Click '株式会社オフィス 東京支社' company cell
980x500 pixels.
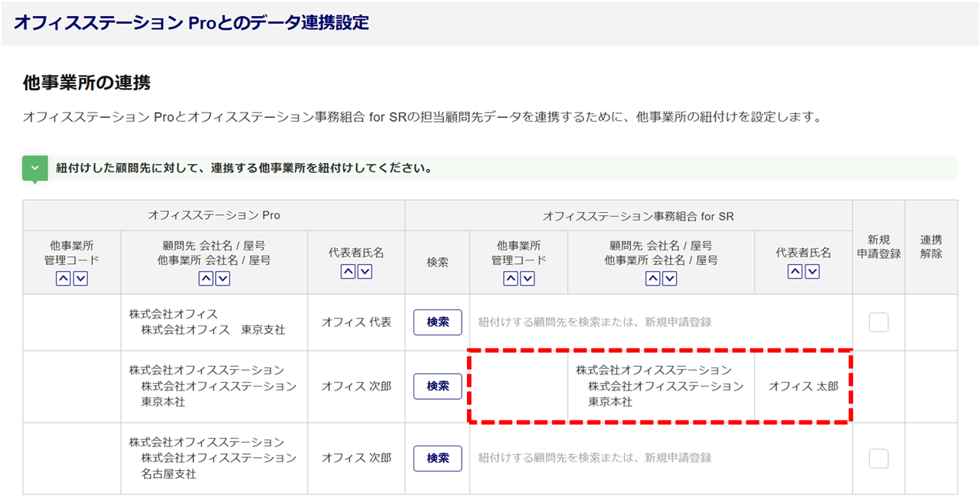[214, 322]
